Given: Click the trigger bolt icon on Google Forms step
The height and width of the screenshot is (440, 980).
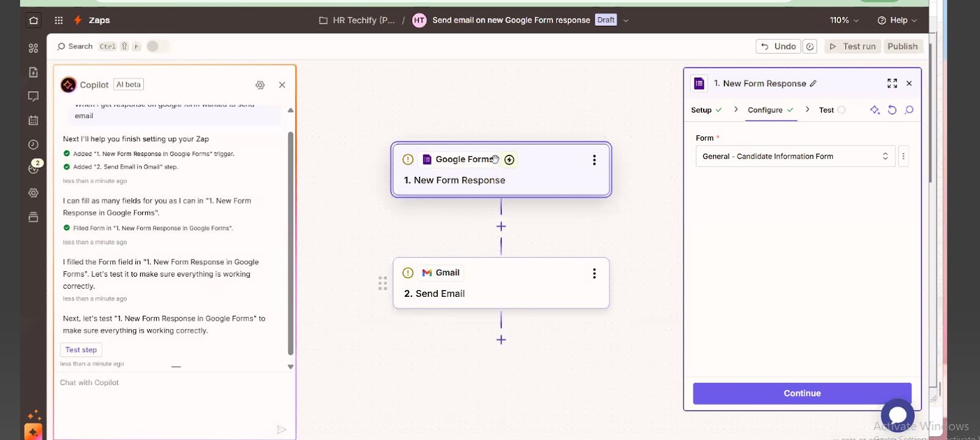Looking at the screenshot, I should coord(510,160).
